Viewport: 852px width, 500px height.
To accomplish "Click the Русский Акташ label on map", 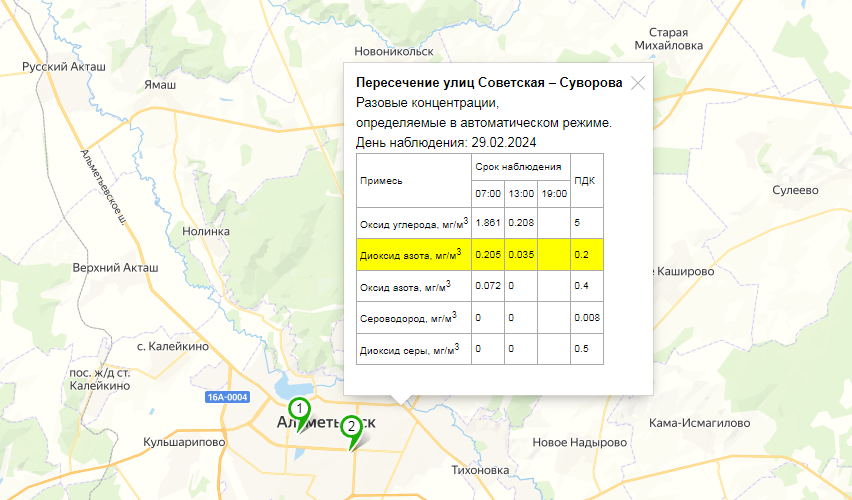I will (x=64, y=67).
